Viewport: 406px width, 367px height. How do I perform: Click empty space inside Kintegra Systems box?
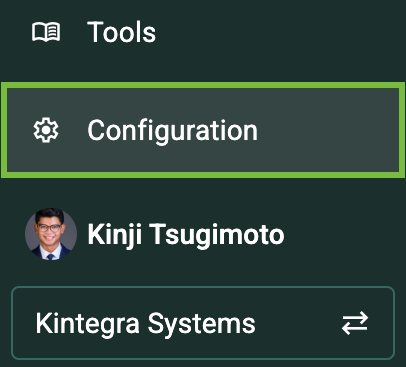297,323
